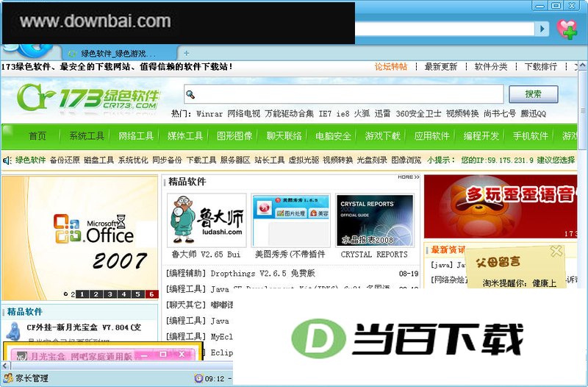Open the 网络工具 category
Image resolution: width=588 pixels, height=387 pixels.
click(x=136, y=136)
